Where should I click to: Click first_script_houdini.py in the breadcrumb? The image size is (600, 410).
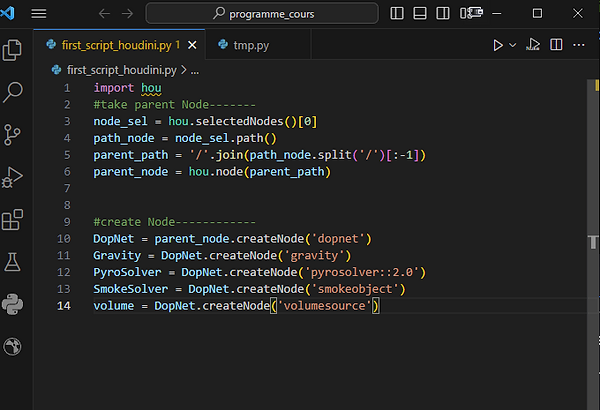[x=122, y=70]
